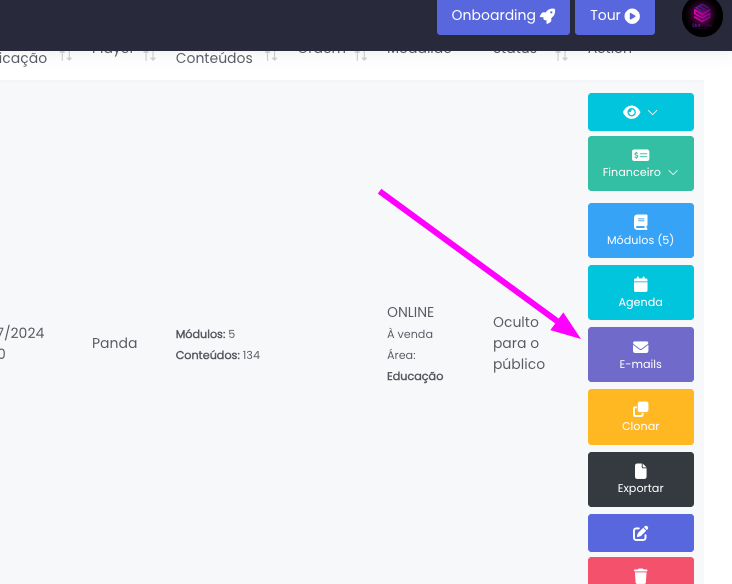The height and width of the screenshot is (584, 732).
Task: Start the Onboarding rocket button
Action: click(503, 16)
